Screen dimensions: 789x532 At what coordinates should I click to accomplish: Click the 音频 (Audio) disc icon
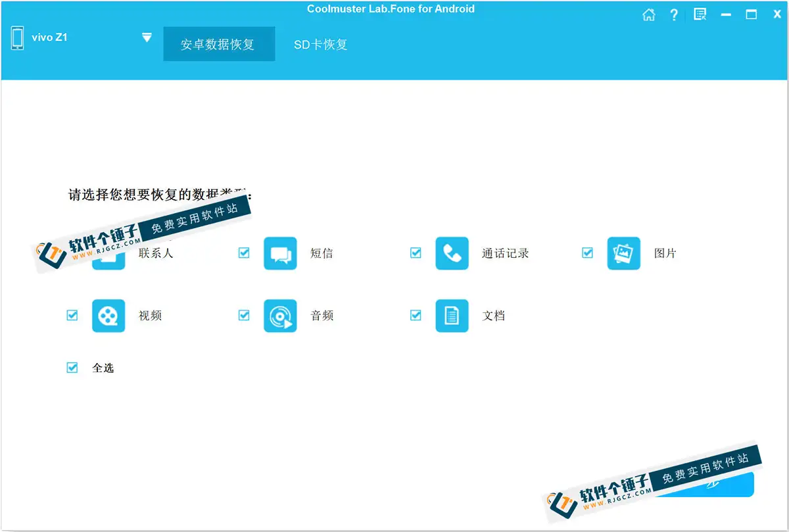pos(281,316)
